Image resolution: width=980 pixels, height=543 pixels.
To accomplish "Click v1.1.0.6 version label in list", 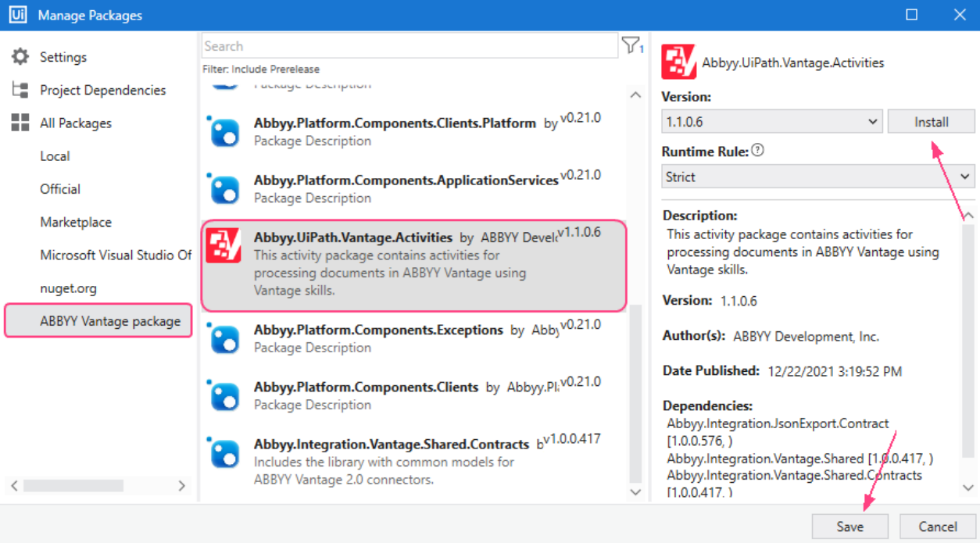I will click(x=579, y=232).
